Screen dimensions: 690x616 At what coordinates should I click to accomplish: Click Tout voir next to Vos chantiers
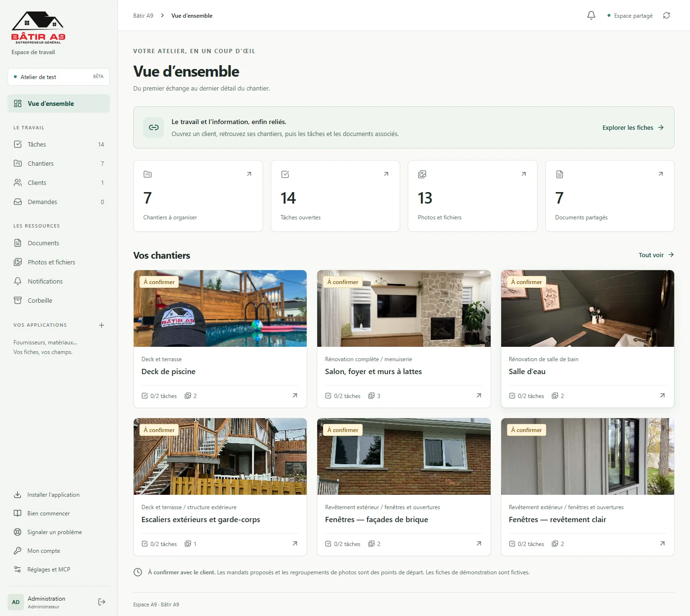tap(656, 255)
